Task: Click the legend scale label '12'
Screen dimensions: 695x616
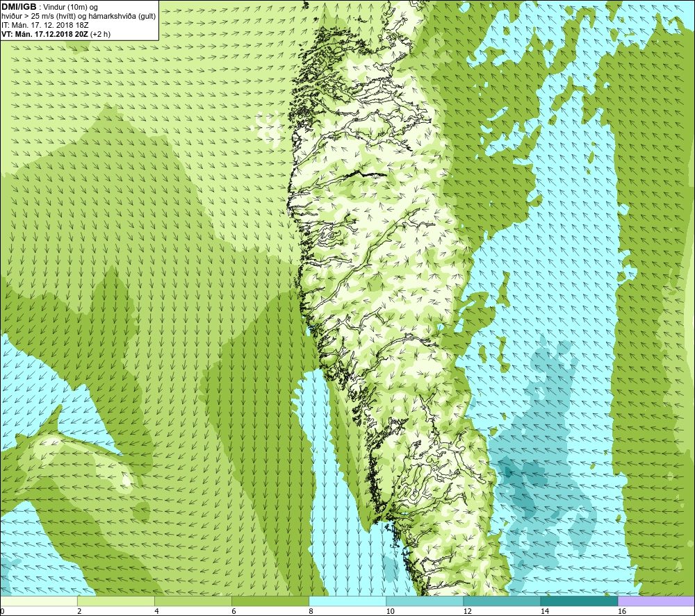Action: tap(467, 611)
